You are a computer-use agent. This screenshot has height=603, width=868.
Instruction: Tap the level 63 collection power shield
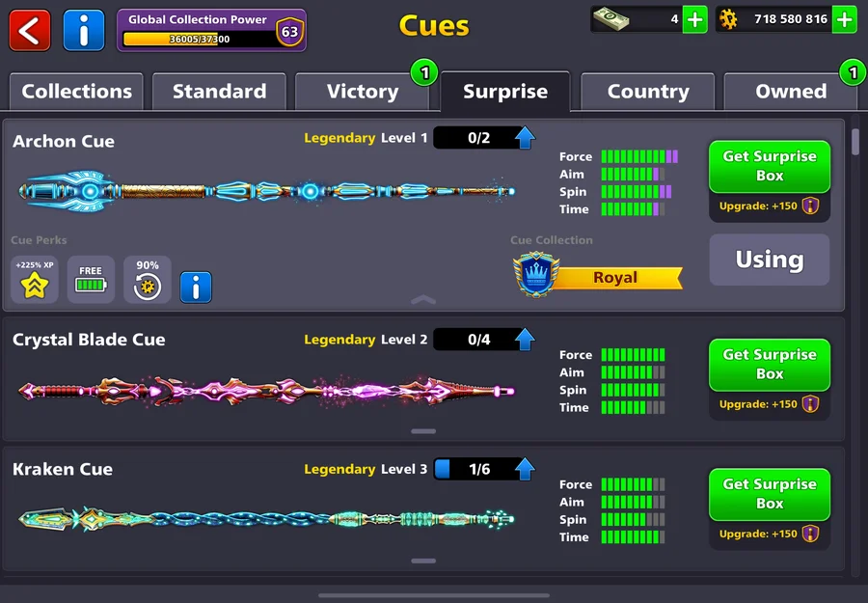click(x=289, y=32)
